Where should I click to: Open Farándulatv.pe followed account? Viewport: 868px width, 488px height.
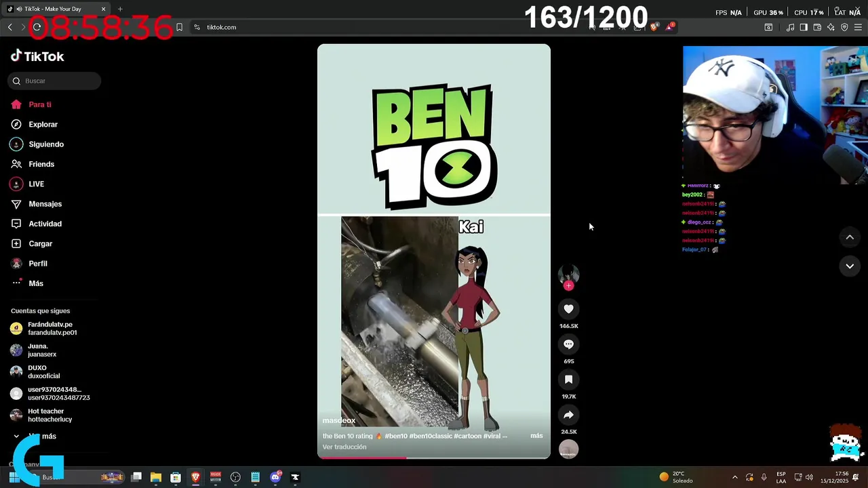pyautogui.click(x=44, y=329)
